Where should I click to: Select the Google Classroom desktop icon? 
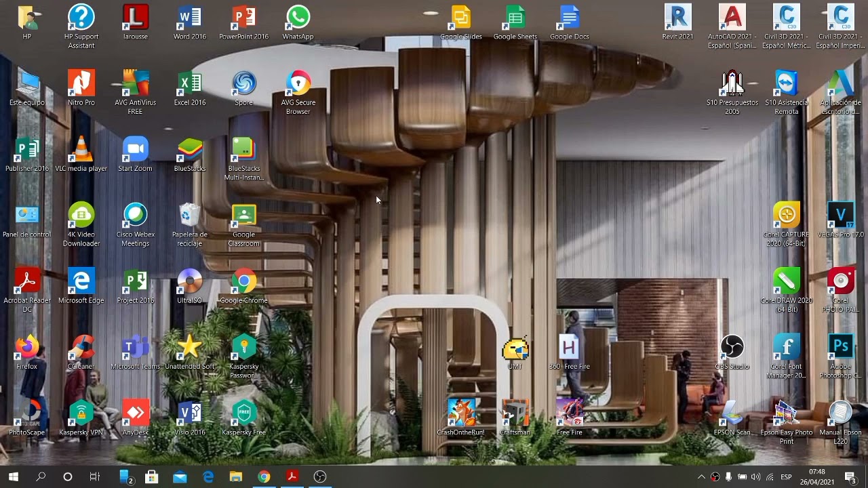[x=244, y=224]
